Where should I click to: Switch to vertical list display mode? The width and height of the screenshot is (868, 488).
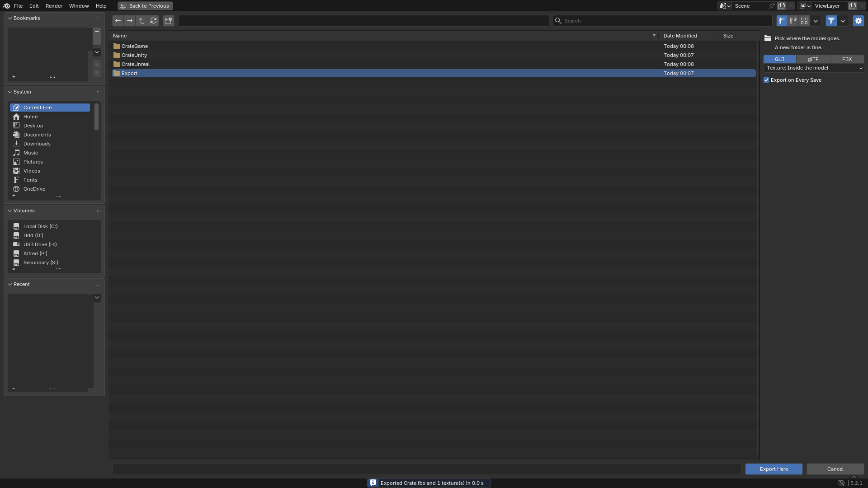782,21
